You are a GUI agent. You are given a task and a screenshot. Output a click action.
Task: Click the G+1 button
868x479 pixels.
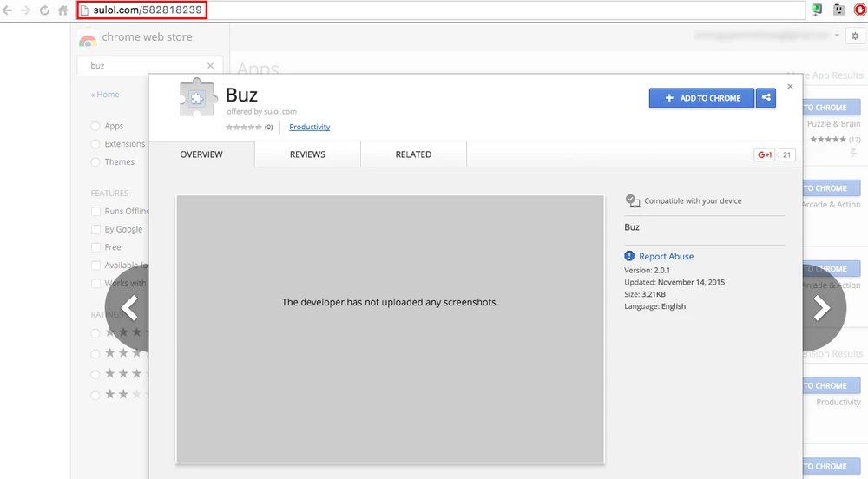point(765,154)
